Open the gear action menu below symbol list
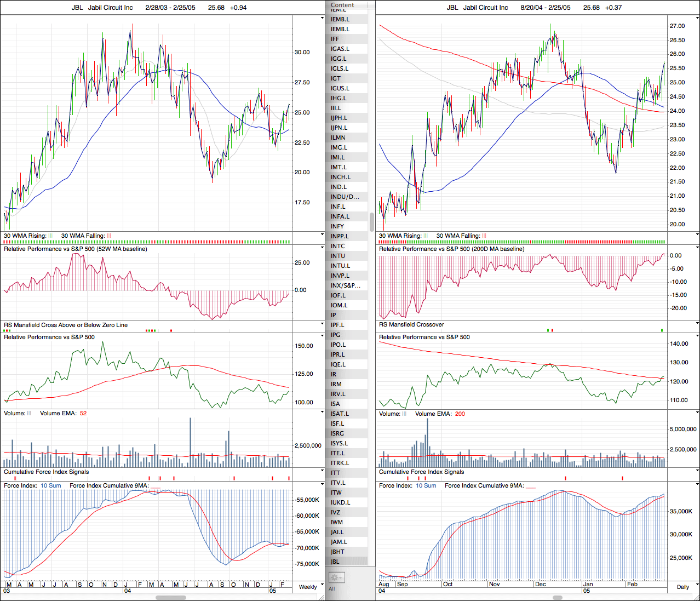 (336, 577)
